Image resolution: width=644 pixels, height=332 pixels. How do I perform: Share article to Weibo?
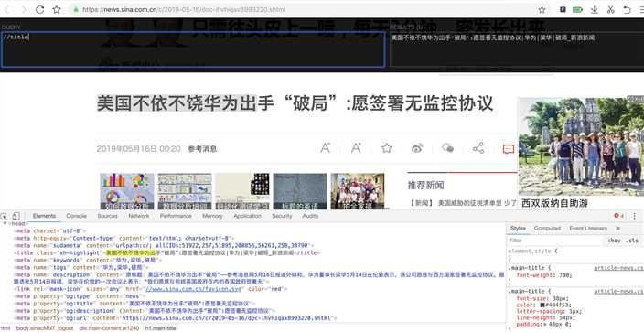[x=417, y=148]
